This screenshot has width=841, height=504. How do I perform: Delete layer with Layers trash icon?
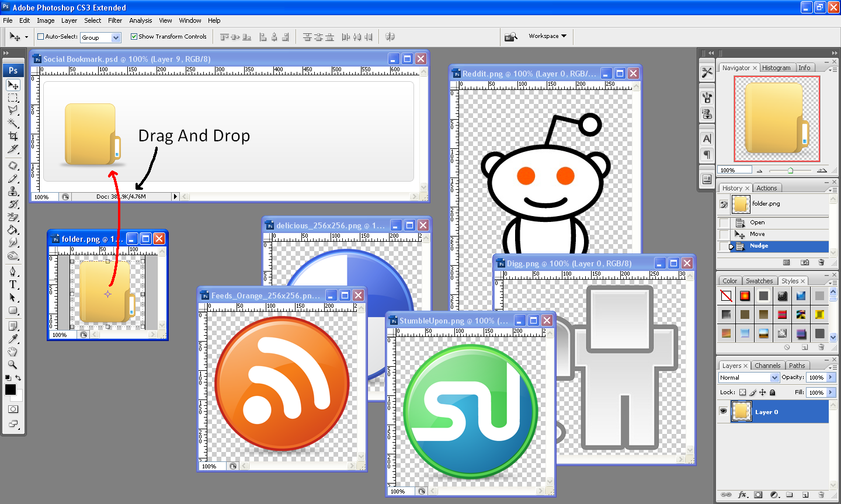point(821,495)
